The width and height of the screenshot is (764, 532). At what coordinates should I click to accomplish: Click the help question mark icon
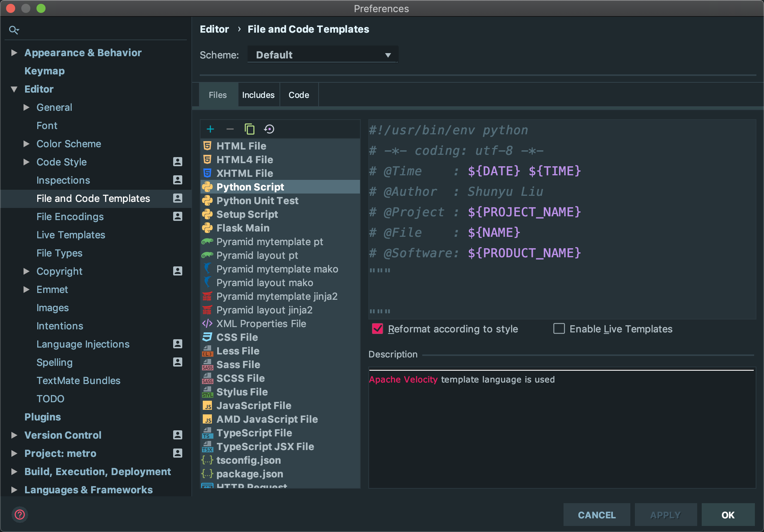tap(20, 515)
